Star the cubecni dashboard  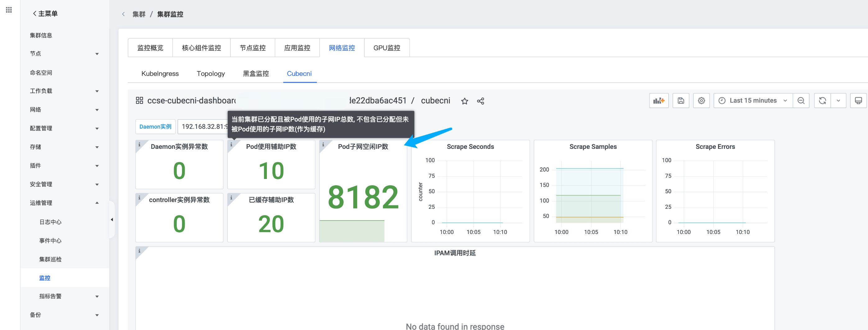pos(464,101)
